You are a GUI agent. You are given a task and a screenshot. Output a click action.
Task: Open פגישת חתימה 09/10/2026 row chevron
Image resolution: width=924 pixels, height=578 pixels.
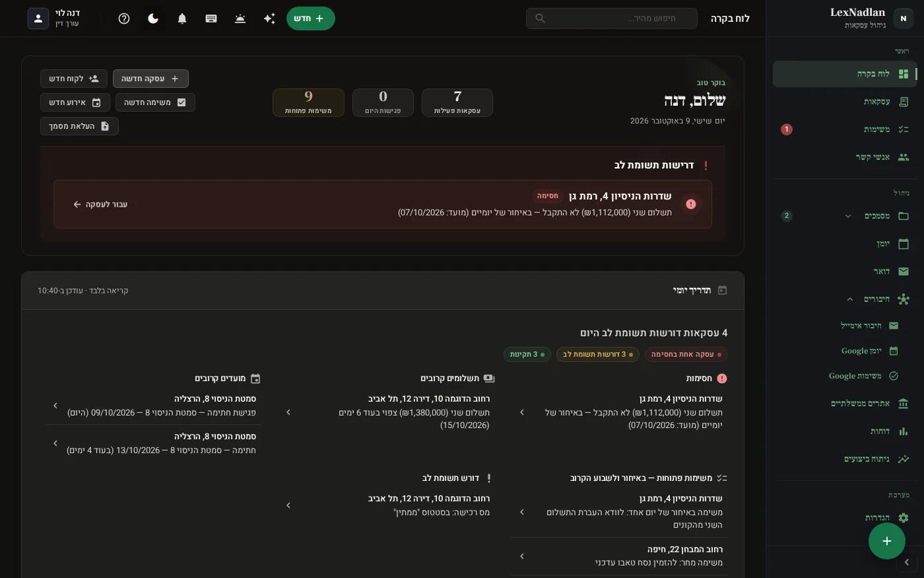(x=55, y=406)
